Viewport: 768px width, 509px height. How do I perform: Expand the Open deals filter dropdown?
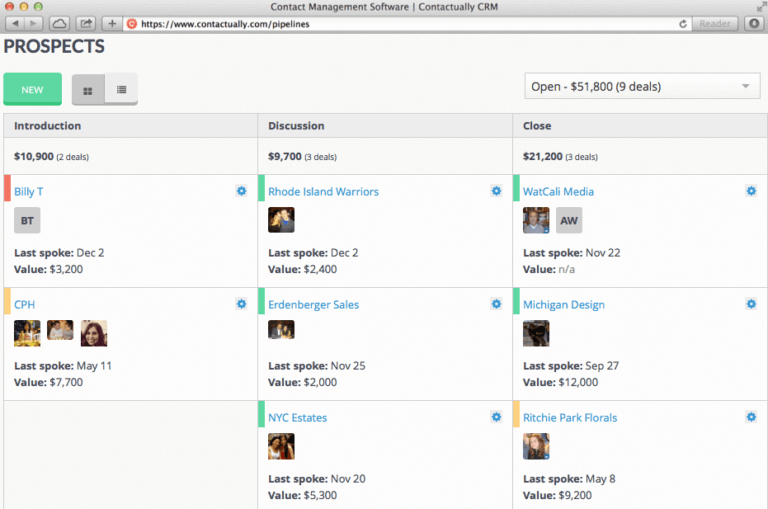(x=640, y=87)
